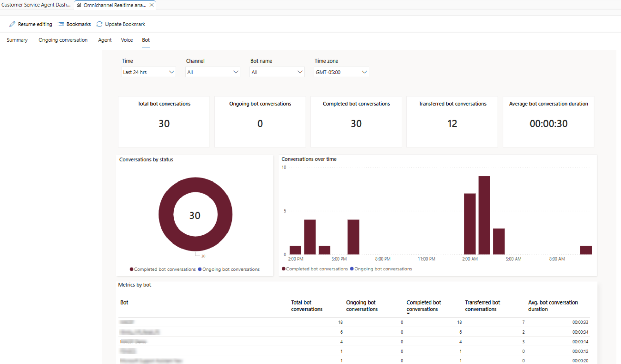Switch to the Voice report tab
621x364 pixels.
[x=127, y=40]
